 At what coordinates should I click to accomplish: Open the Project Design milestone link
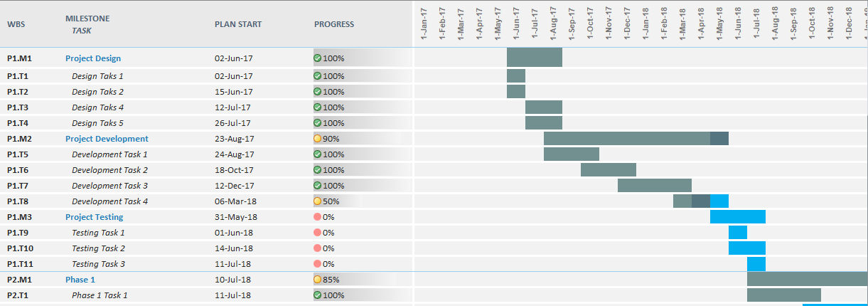[93, 58]
